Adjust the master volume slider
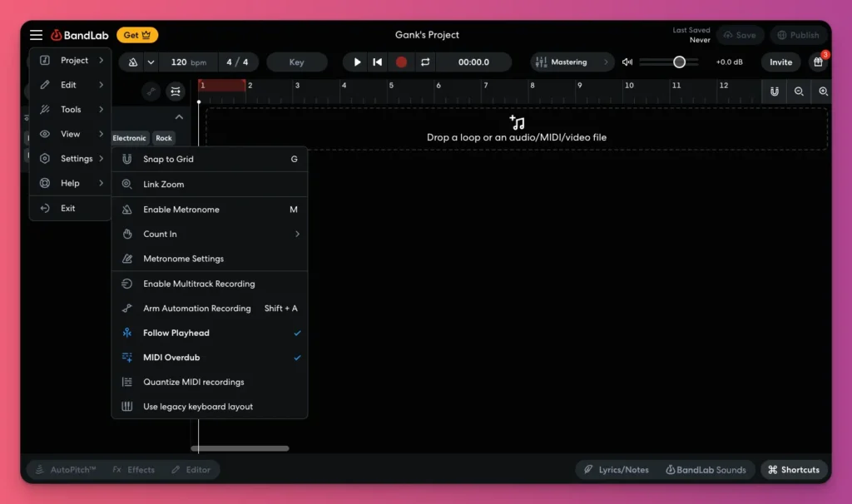 point(680,62)
